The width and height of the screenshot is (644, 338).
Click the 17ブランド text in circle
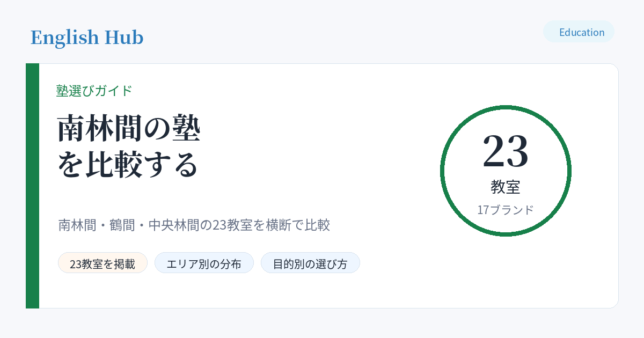[506, 210]
